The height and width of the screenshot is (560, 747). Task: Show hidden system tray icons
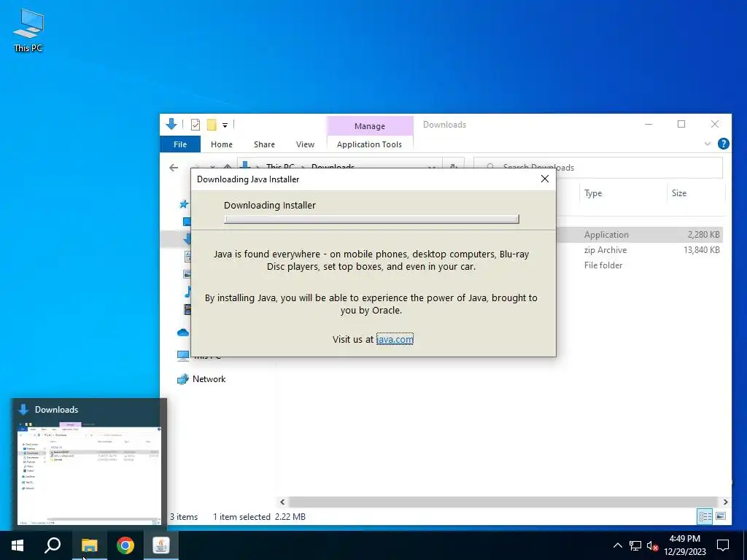tap(617, 545)
